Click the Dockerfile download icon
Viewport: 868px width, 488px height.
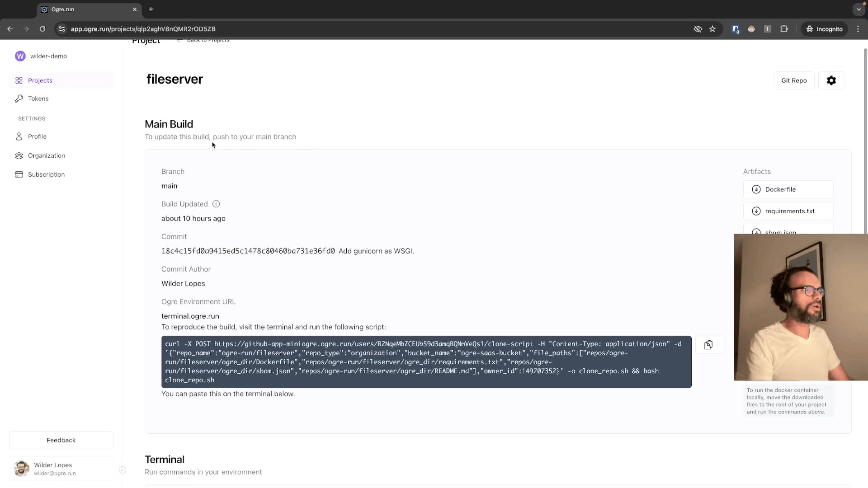pyautogui.click(x=756, y=189)
